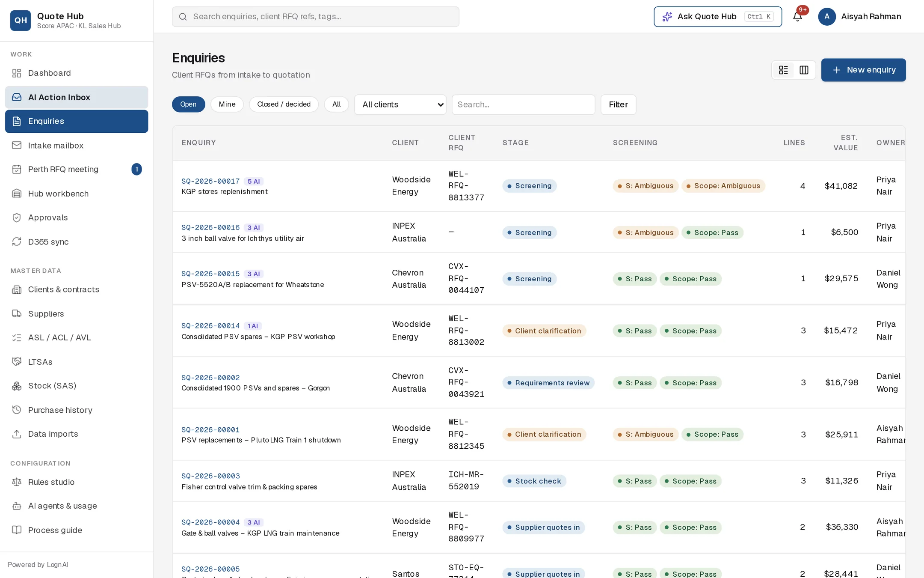The width and height of the screenshot is (924, 578).
Task: Click the table Search... input
Action: (x=523, y=105)
